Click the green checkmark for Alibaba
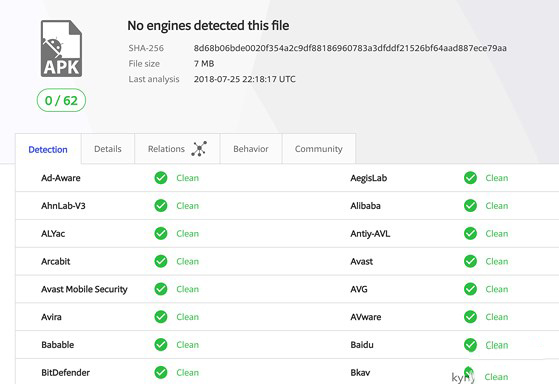This screenshot has width=559, height=384. coord(470,205)
